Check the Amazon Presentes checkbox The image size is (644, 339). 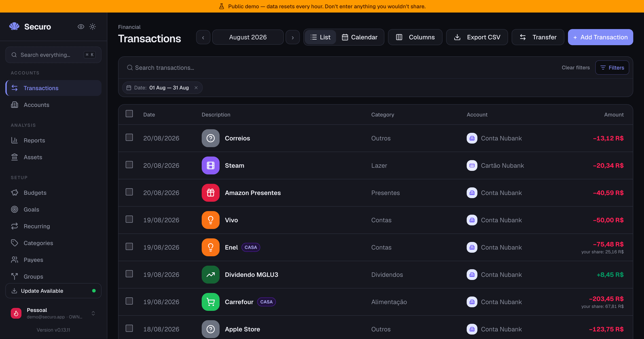129,192
